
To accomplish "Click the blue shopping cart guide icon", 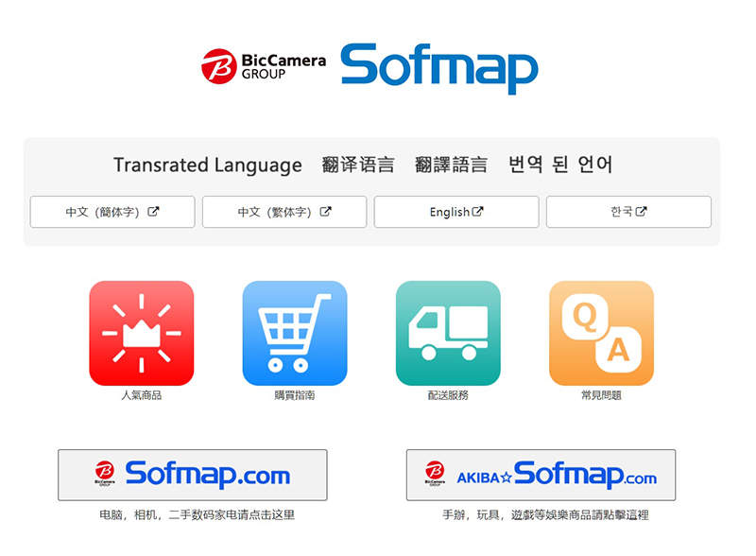I will [x=295, y=333].
